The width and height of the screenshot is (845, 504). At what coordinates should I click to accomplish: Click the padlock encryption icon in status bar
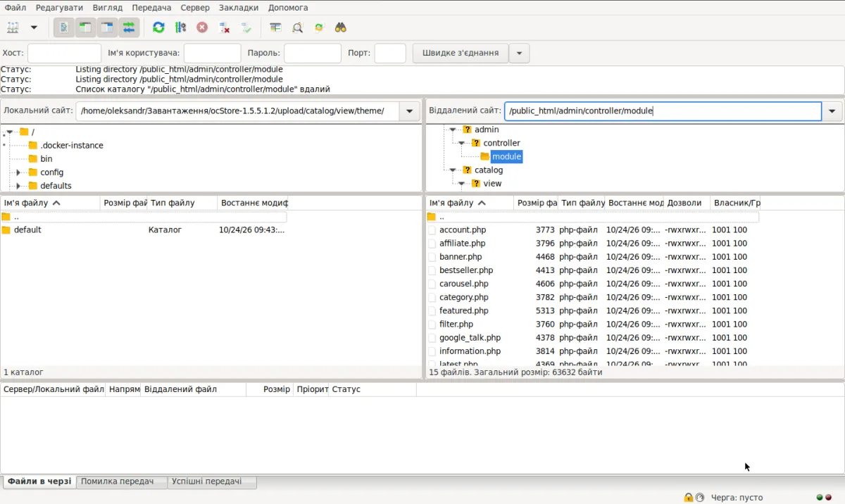688,498
